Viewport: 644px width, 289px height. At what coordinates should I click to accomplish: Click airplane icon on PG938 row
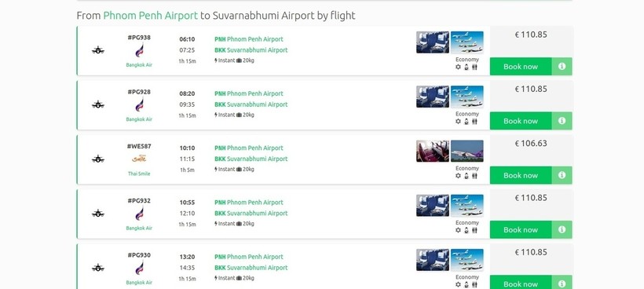pyautogui.click(x=97, y=50)
